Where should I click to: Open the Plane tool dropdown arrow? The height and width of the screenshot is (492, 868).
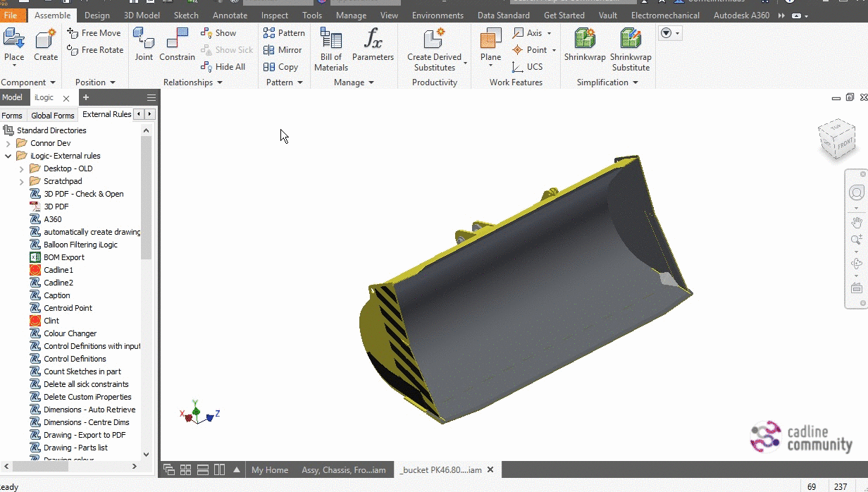[x=491, y=66]
